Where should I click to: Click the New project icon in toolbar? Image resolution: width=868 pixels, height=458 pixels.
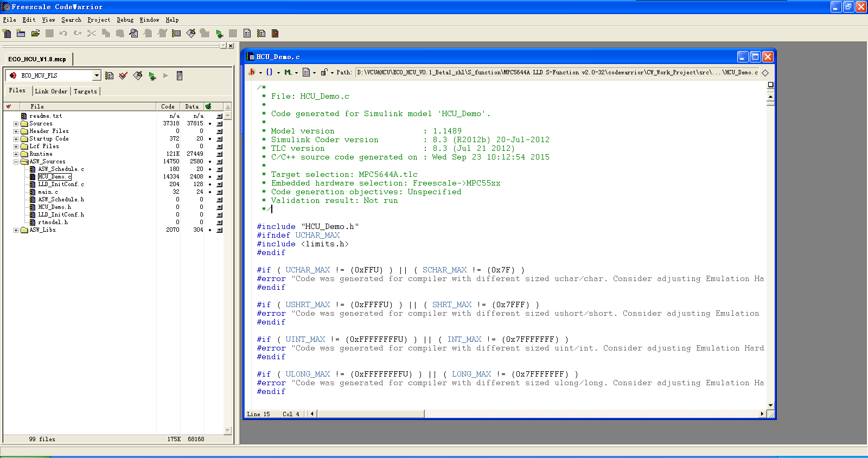21,34
